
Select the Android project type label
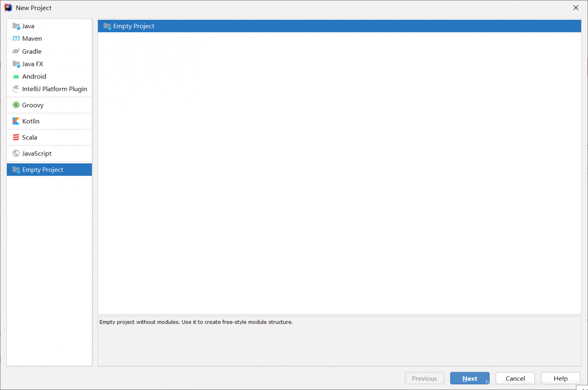[x=34, y=76]
